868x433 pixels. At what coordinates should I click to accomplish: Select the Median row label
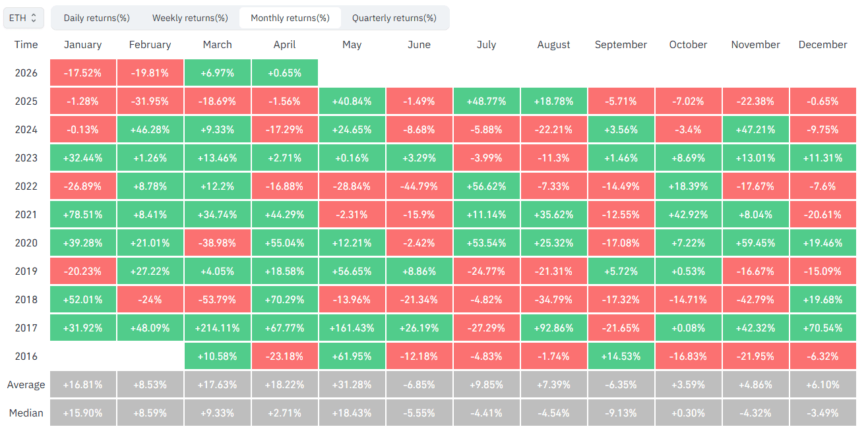[26, 413]
